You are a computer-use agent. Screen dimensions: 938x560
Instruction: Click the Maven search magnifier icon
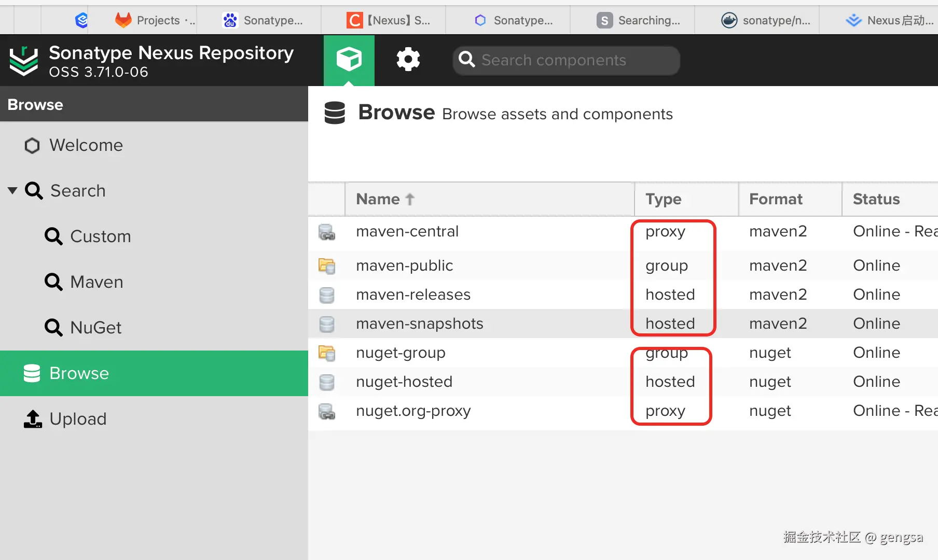pyautogui.click(x=53, y=282)
